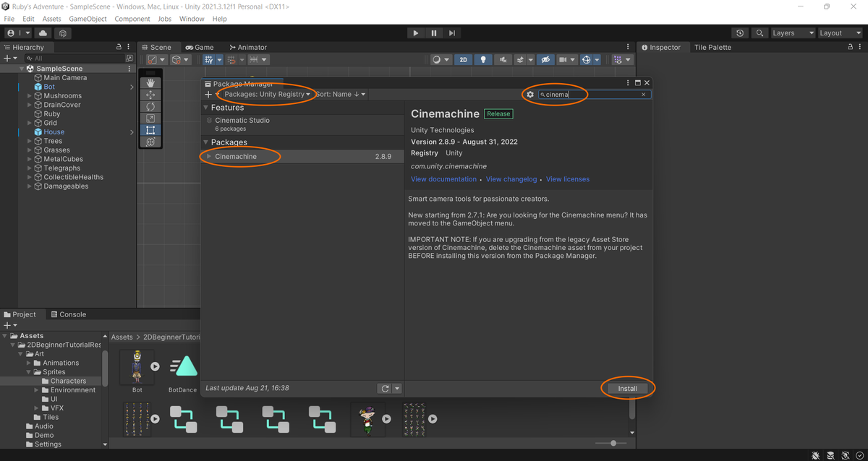
Task: Open the Console tab
Action: click(67, 314)
